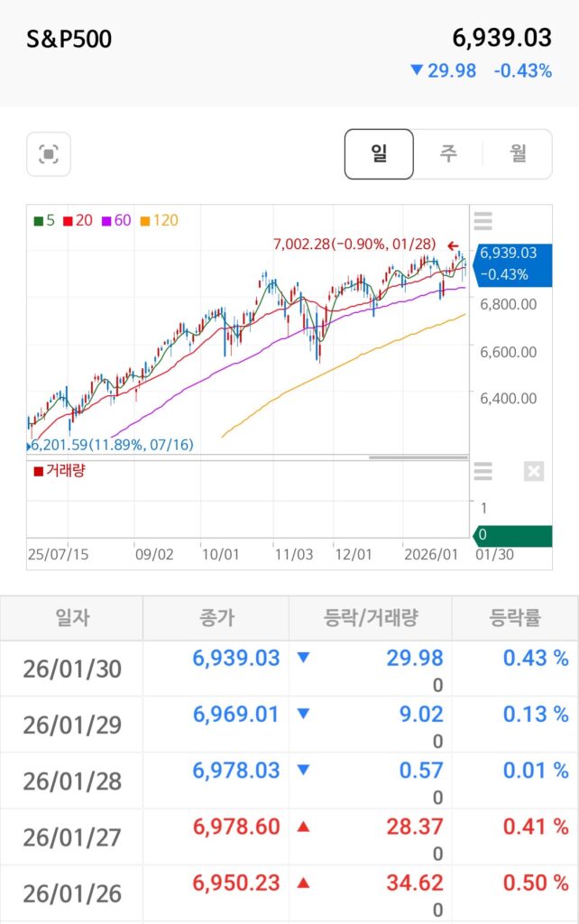Tap the fullscreen chart expand icon
Screen dimensions: 579x924
click(x=49, y=154)
